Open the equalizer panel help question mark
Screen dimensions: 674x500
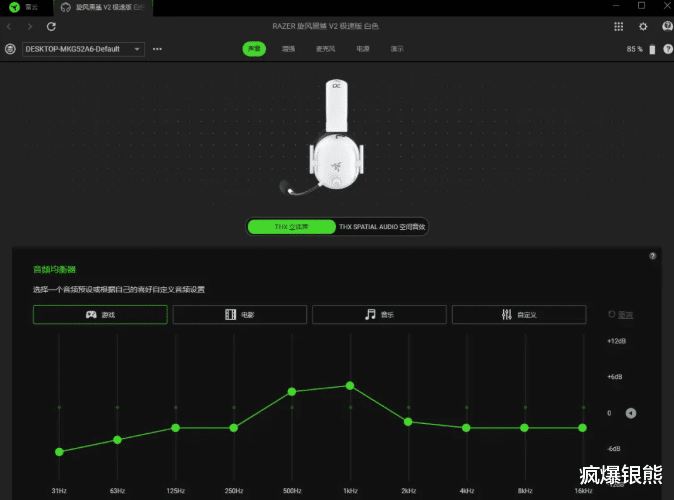pyautogui.click(x=653, y=256)
